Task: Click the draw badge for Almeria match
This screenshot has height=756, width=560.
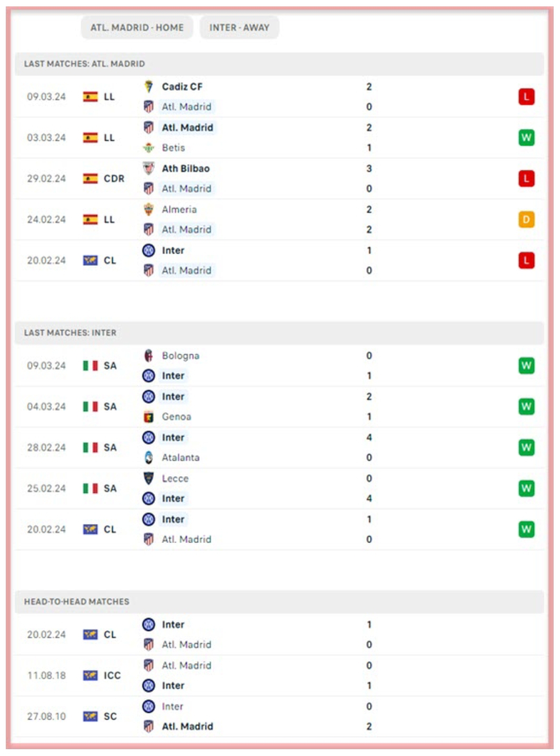Action: pyautogui.click(x=526, y=219)
